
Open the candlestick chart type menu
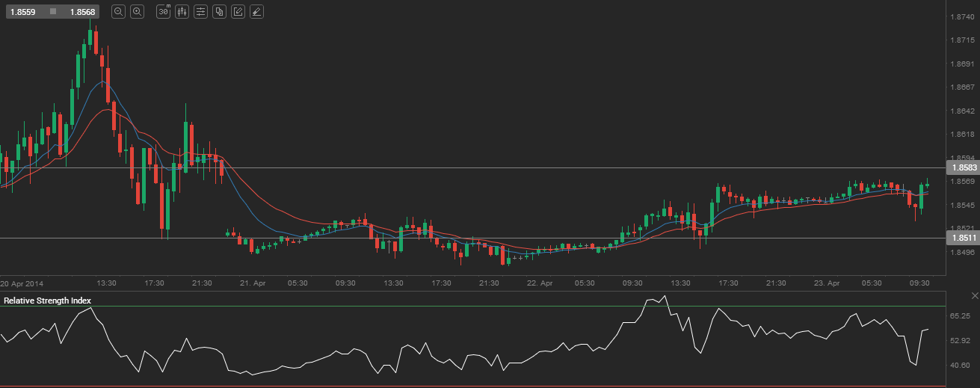pyautogui.click(x=182, y=11)
